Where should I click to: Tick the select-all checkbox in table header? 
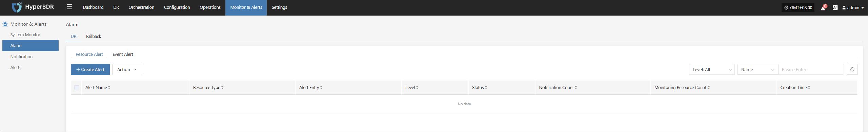(77, 88)
